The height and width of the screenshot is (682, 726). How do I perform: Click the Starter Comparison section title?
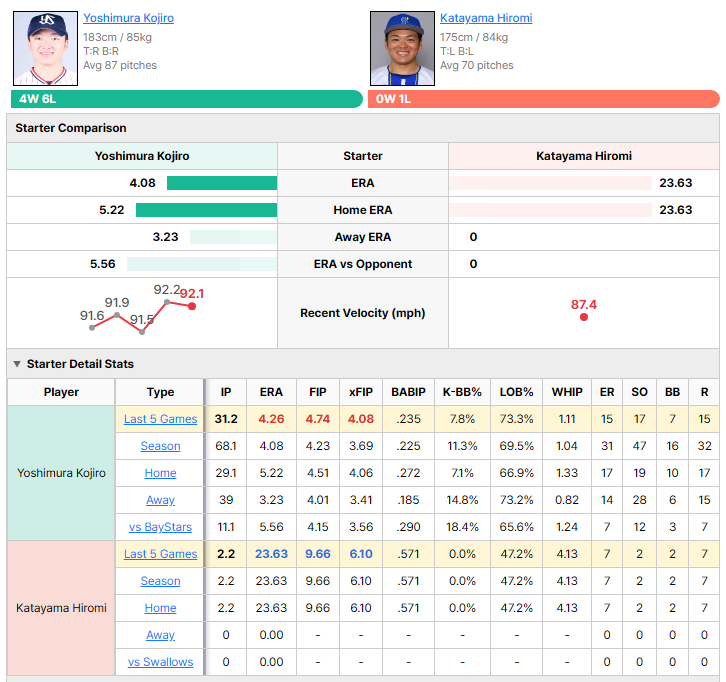point(71,128)
